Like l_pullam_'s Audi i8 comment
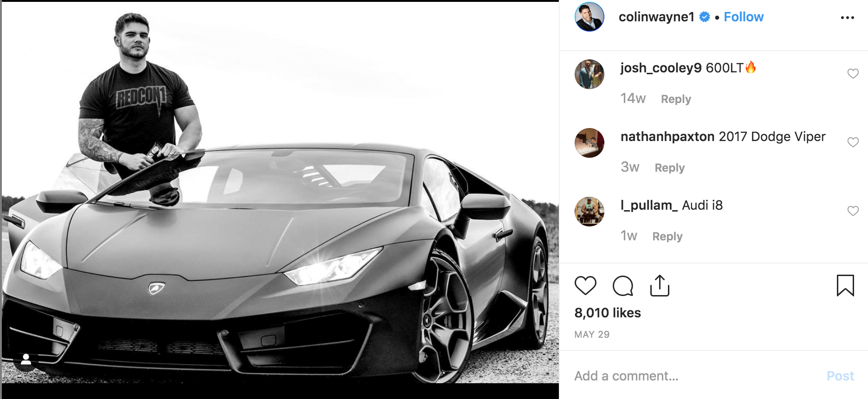Screen dimensions: 868x399 (x=853, y=211)
